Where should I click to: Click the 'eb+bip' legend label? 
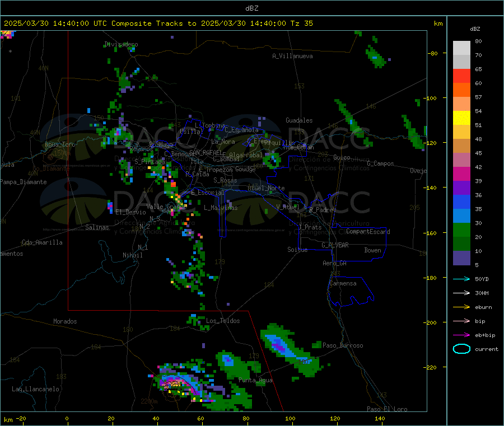(485, 335)
